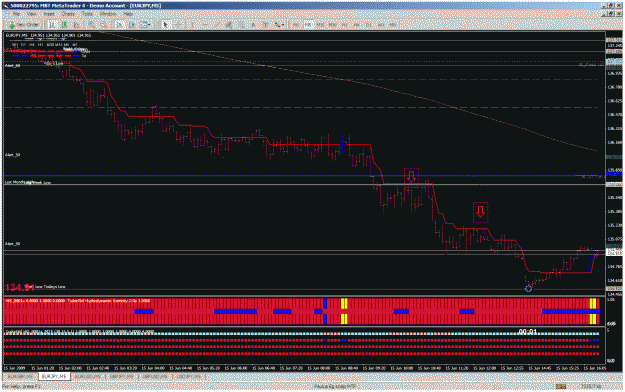
Task: Set timeframe to M30
Action: pos(332,25)
